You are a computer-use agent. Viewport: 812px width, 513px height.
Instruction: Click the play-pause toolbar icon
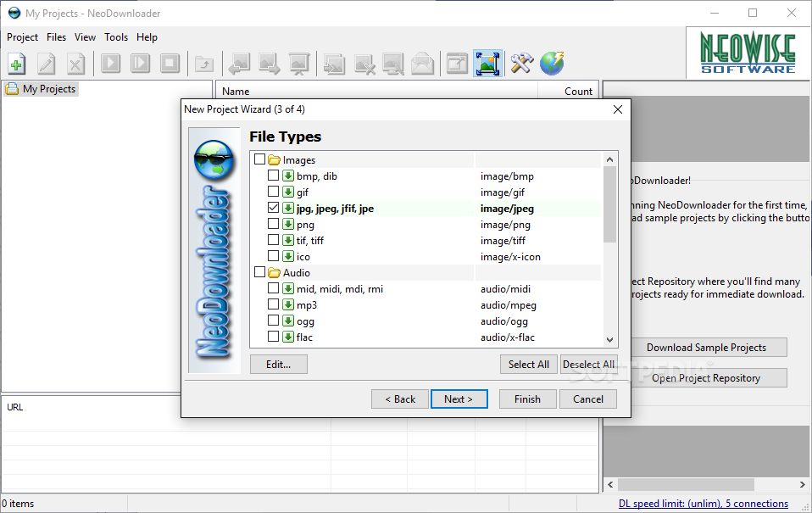[141, 64]
